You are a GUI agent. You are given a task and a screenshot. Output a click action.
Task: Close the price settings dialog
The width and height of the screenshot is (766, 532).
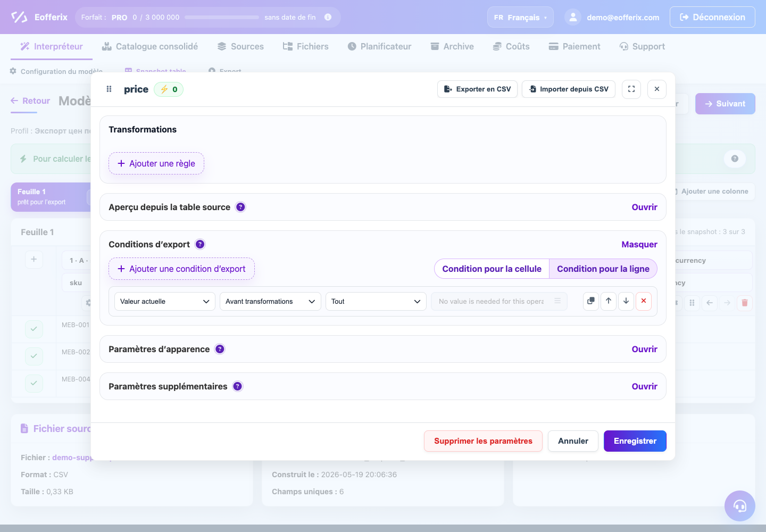[657, 89]
